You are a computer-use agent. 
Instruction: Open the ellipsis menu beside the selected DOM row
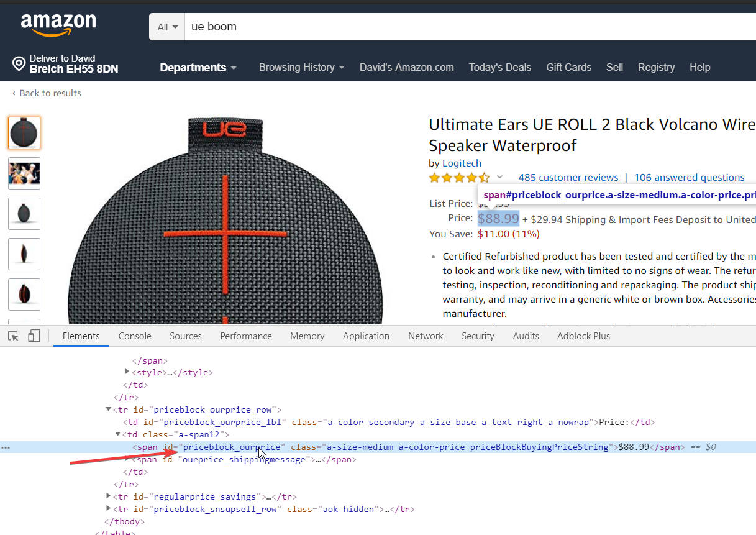click(x=5, y=447)
